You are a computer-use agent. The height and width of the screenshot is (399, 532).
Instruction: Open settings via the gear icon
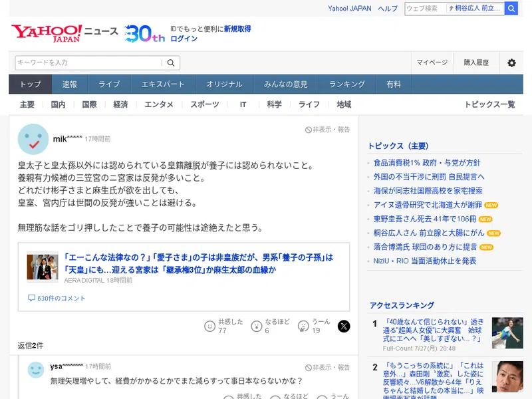click(x=511, y=63)
